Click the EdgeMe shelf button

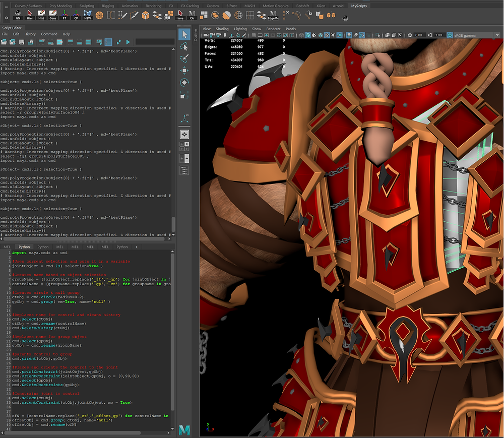pos(273,15)
